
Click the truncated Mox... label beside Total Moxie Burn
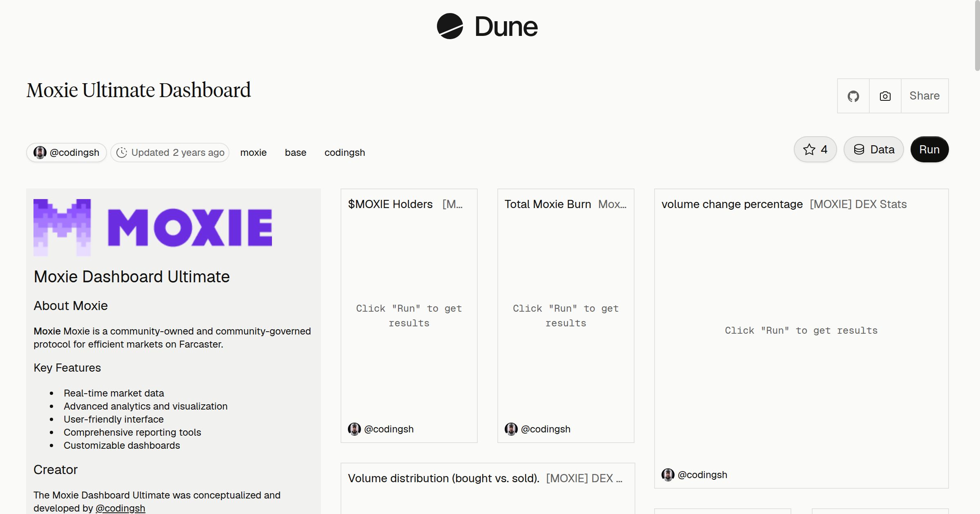point(612,204)
